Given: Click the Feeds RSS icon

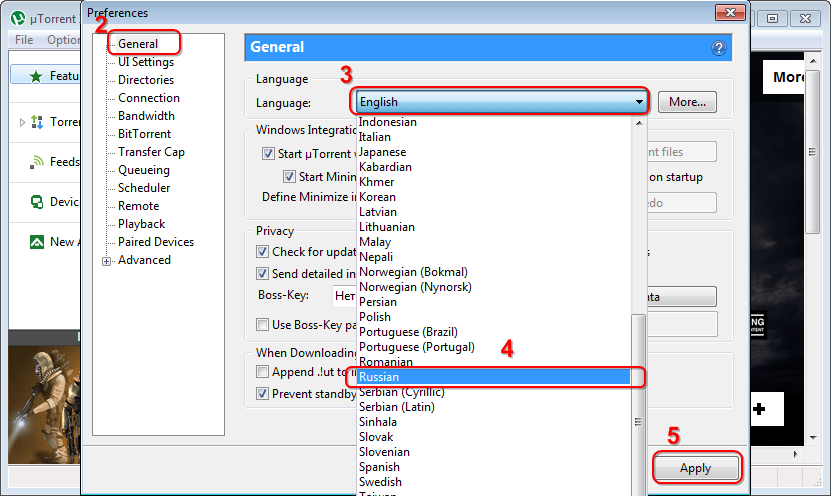Looking at the screenshot, I should click(37, 162).
